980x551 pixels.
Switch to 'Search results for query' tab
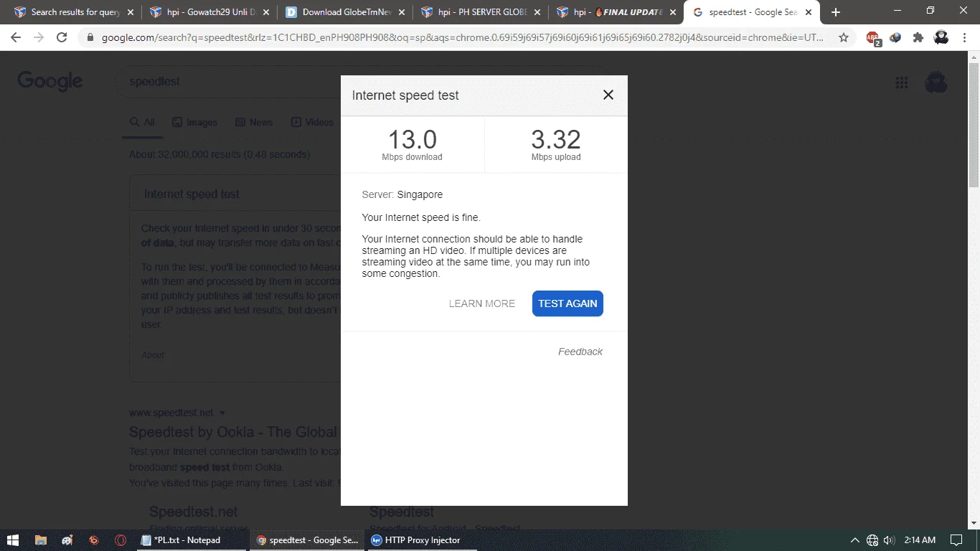(x=75, y=12)
